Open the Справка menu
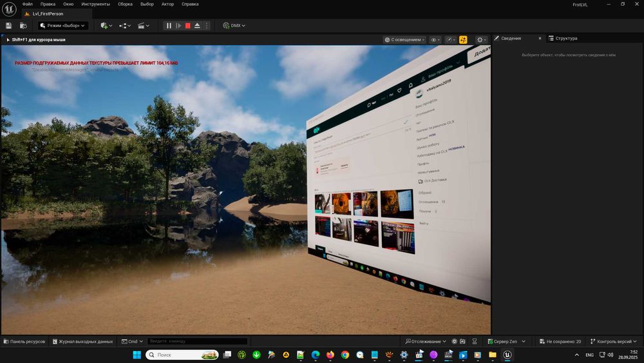This screenshot has height=363, width=644. tap(190, 4)
